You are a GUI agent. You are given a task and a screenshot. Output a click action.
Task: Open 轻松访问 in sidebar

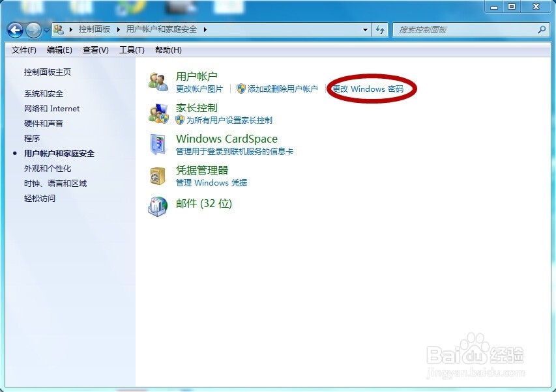pos(40,198)
